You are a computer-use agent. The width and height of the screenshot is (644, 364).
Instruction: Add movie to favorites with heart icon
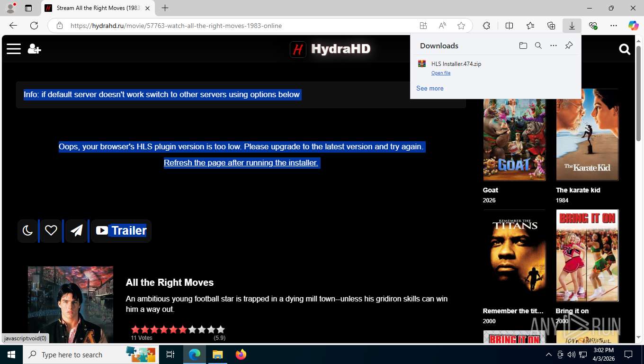tap(51, 231)
